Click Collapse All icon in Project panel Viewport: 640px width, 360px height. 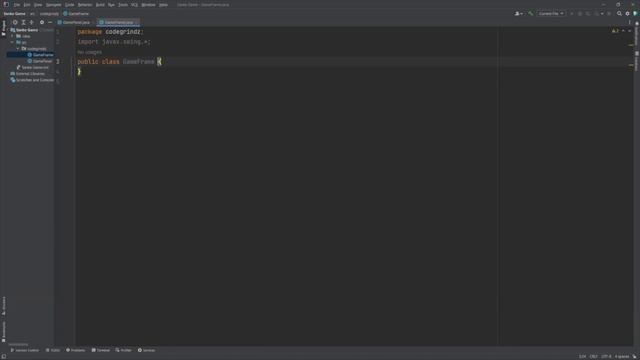31,22
